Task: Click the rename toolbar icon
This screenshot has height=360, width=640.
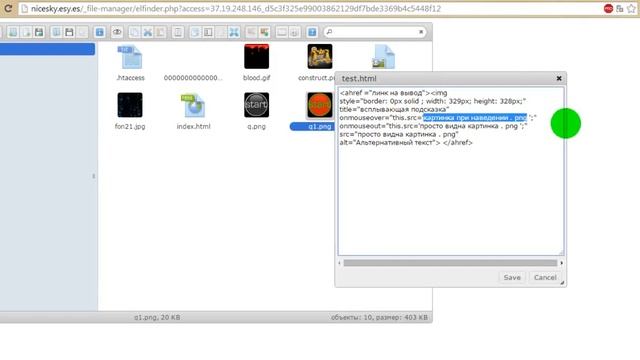Action: tap(208, 32)
